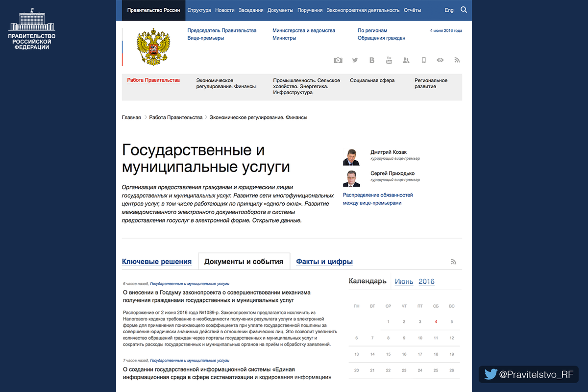Image resolution: width=588 pixels, height=392 pixels.
Task: Open the 2016 year selector in calendar
Action: (x=426, y=282)
